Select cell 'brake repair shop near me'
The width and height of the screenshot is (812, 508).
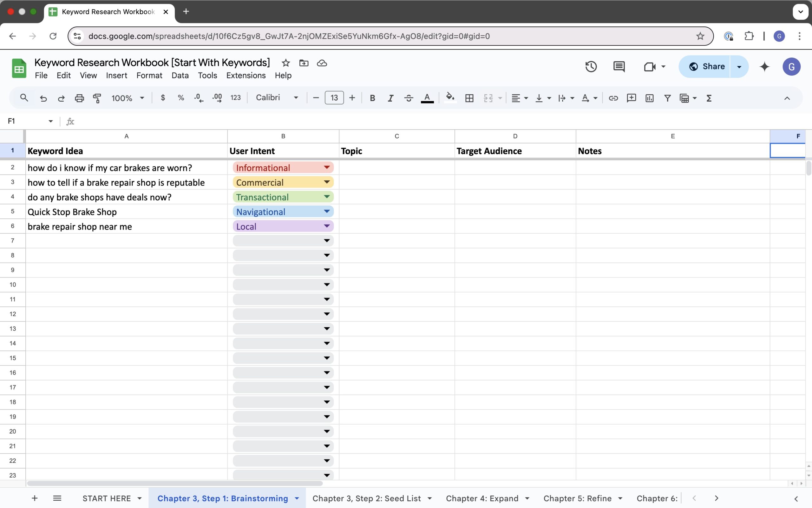pyautogui.click(x=127, y=226)
